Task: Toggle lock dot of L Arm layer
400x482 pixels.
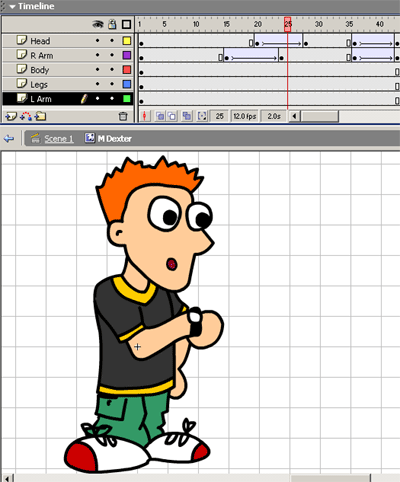Action: 112,99
